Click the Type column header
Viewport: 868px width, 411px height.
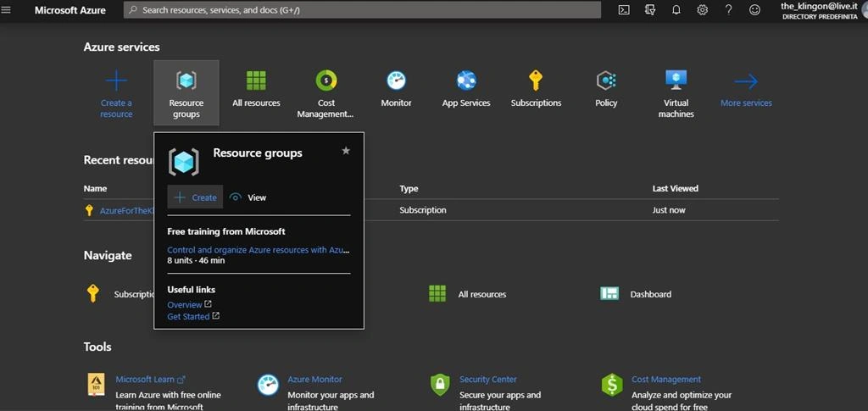[x=409, y=189]
